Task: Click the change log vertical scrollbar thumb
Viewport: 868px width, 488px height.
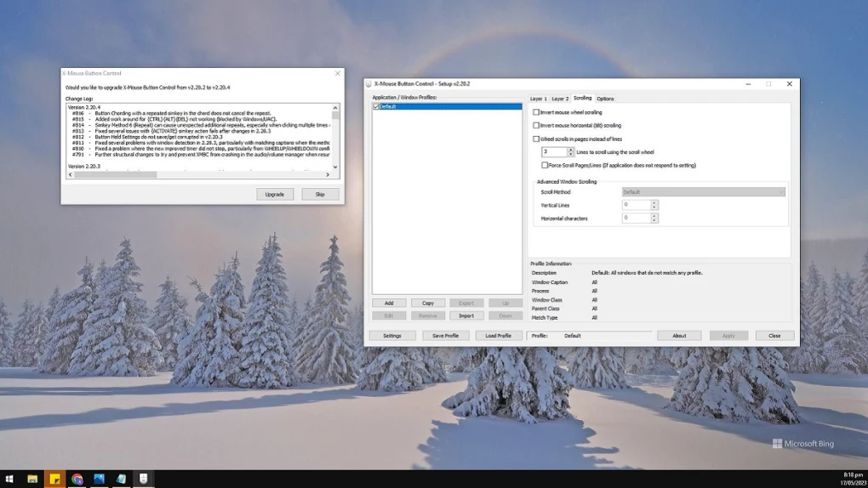Action: [x=335, y=115]
